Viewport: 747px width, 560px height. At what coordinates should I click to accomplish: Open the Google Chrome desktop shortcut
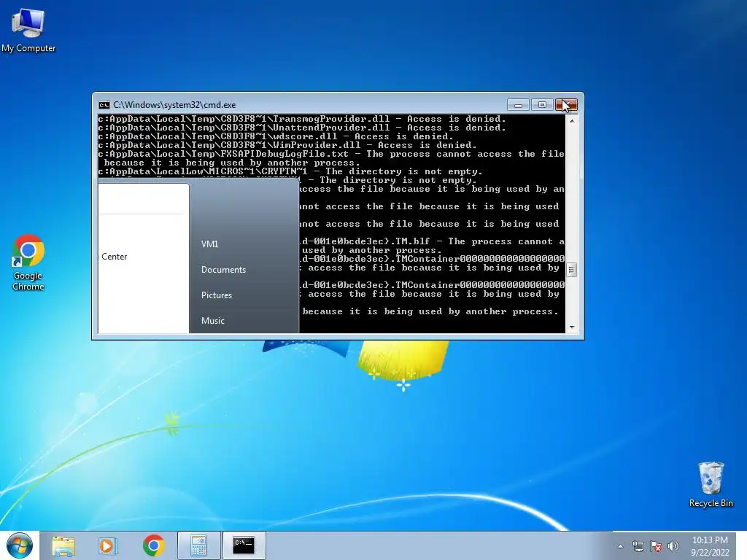28,262
